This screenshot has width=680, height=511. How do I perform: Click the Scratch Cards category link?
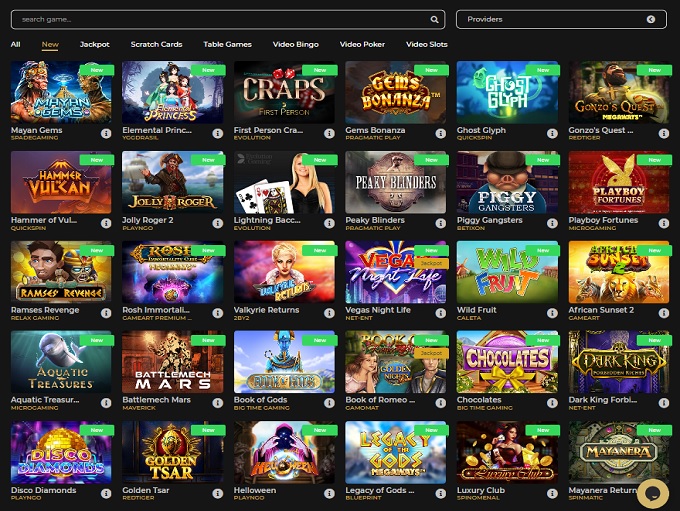coord(156,45)
